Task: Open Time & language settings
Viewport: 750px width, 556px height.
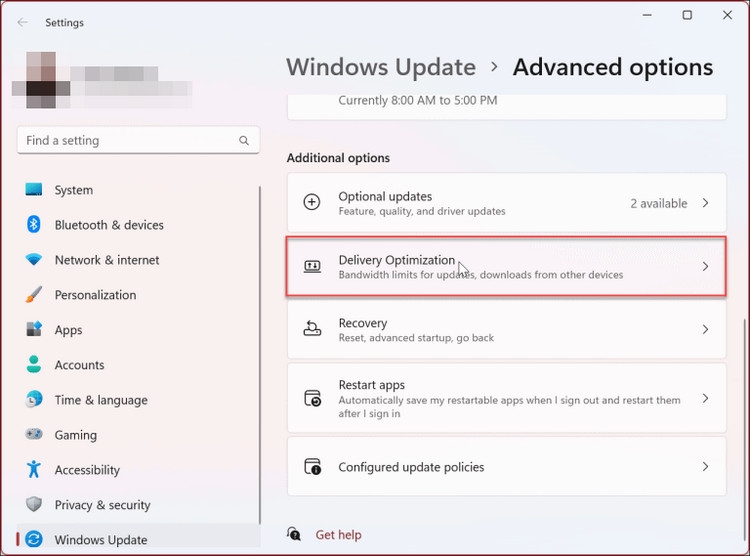Action: tap(138, 400)
